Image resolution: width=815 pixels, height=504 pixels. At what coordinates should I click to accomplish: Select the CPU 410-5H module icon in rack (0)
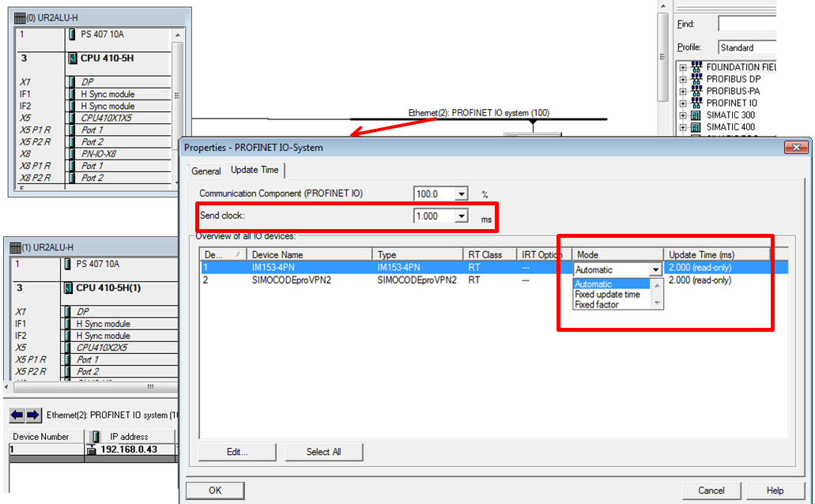point(73,58)
